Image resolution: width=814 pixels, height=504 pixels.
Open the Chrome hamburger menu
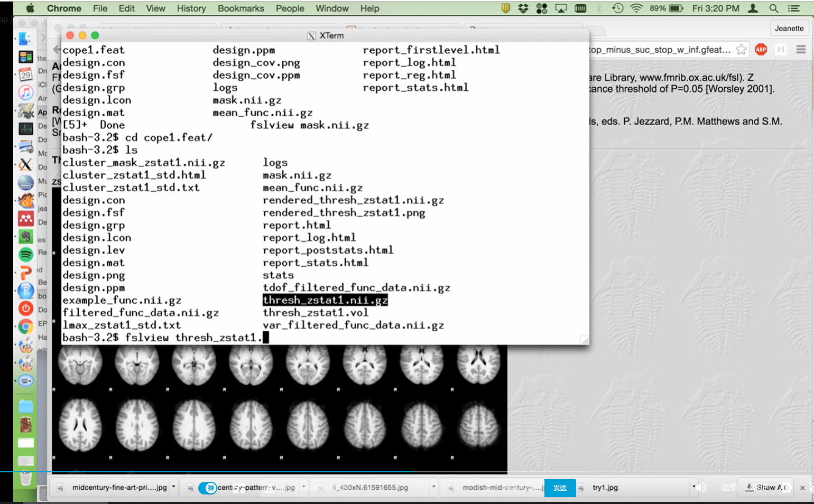(801, 50)
